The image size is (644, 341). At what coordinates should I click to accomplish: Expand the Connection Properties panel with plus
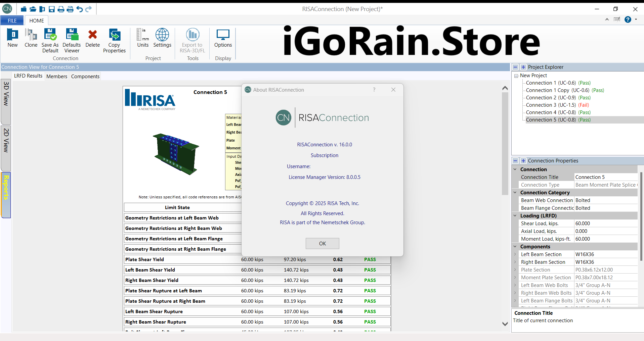tap(523, 161)
